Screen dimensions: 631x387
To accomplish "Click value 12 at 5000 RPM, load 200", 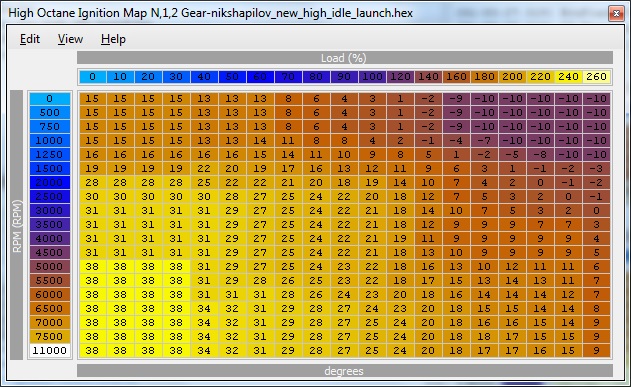I will point(512,266).
